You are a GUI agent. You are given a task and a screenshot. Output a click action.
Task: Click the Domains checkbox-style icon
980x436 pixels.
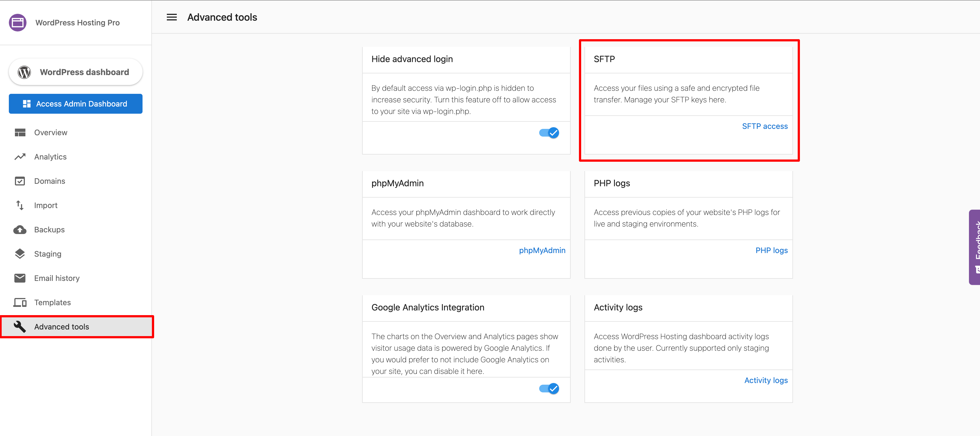[20, 181]
